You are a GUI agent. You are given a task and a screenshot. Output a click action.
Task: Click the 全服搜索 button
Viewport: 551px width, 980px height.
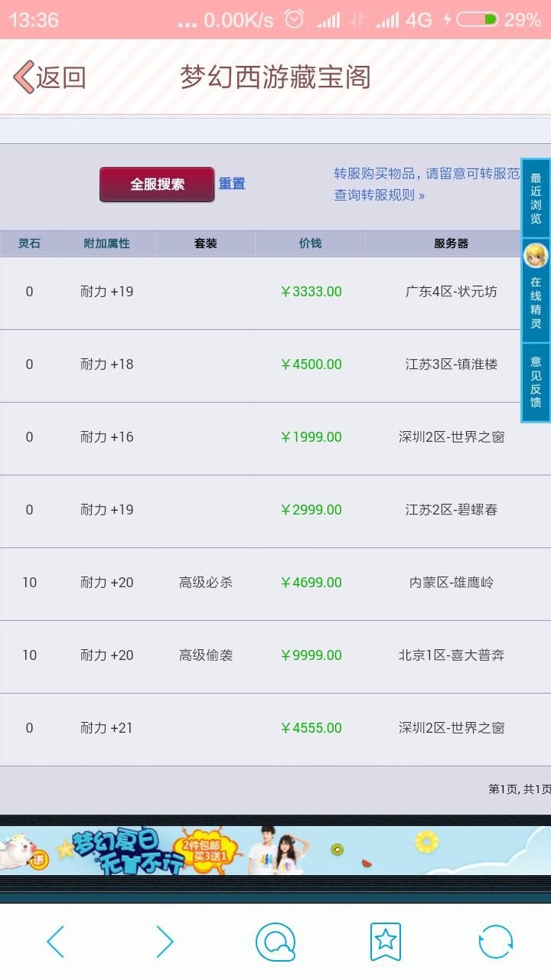(x=157, y=185)
